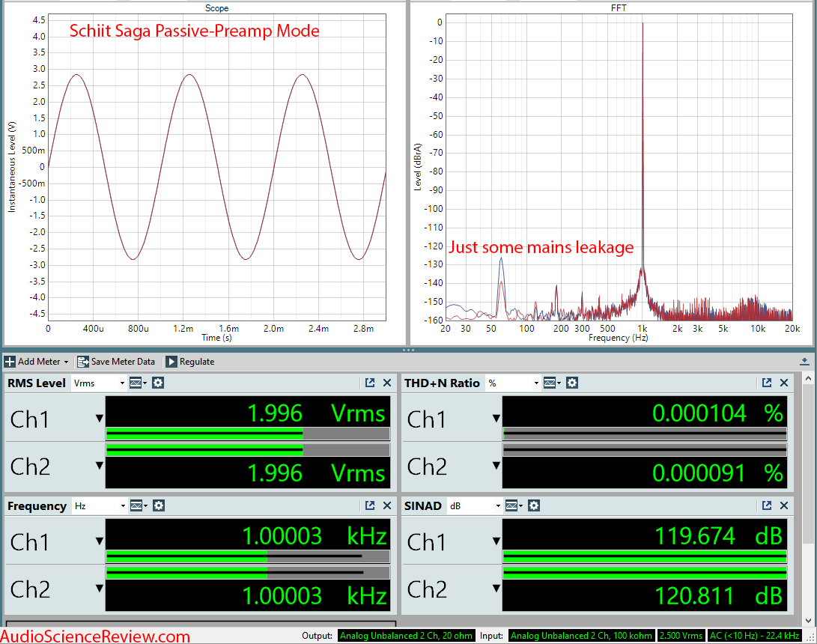Click Frequency Ch1 reading 1.00003 kHz
The height and width of the screenshot is (644, 817).
(315, 536)
